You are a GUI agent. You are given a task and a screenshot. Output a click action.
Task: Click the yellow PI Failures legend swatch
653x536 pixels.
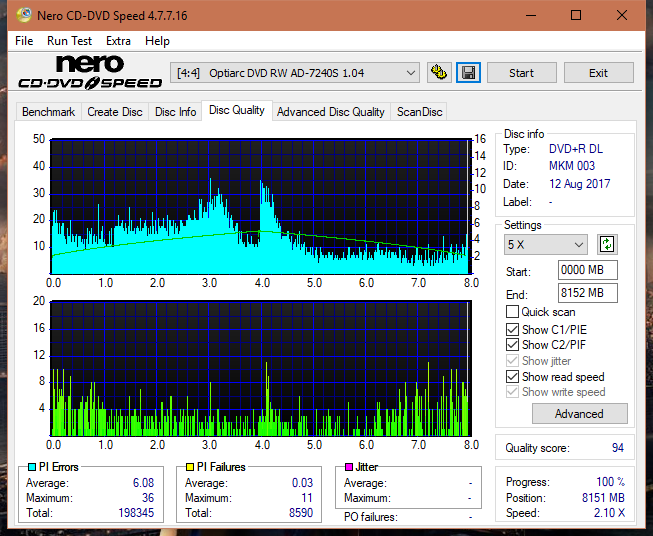190,467
